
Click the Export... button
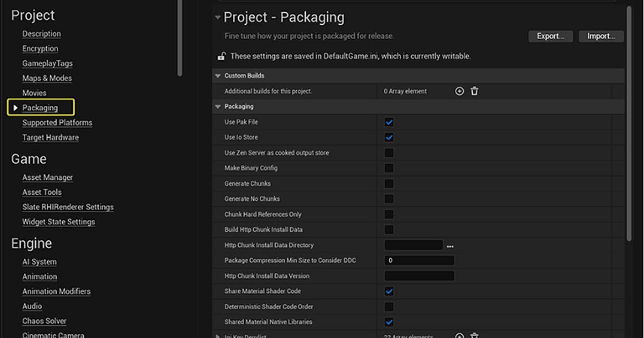[551, 36]
